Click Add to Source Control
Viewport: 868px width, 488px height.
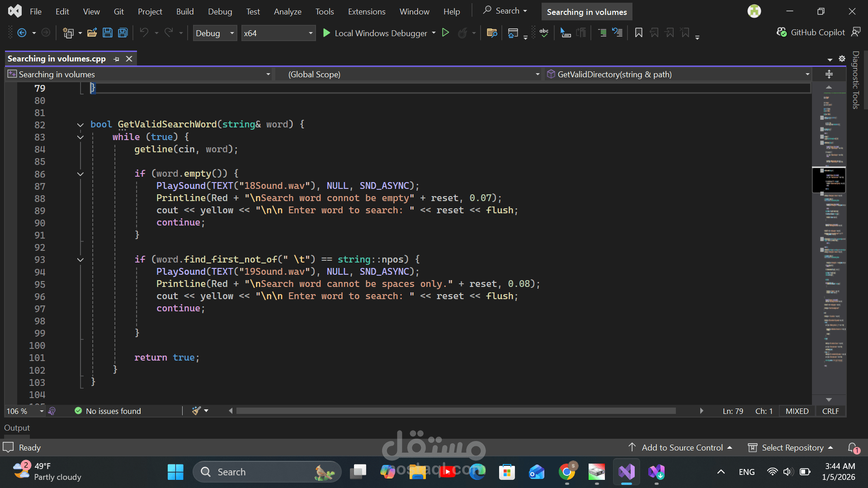(682, 448)
